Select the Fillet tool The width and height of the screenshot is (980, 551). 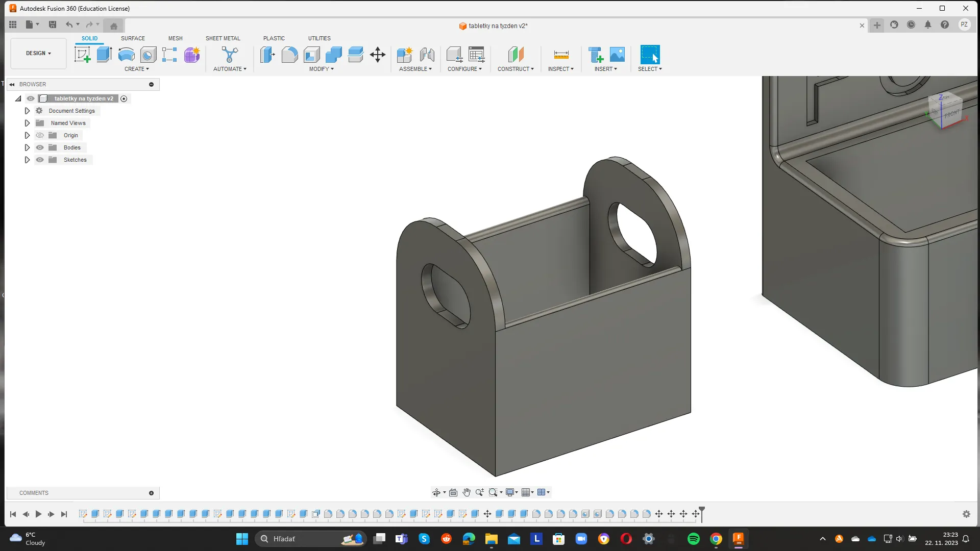point(289,55)
